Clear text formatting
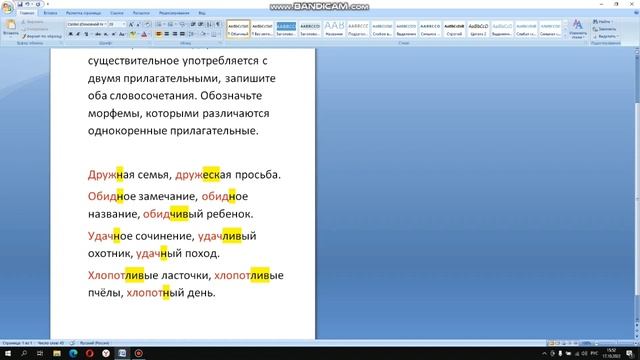This screenshot has height=360, width=640. point(148,24)
